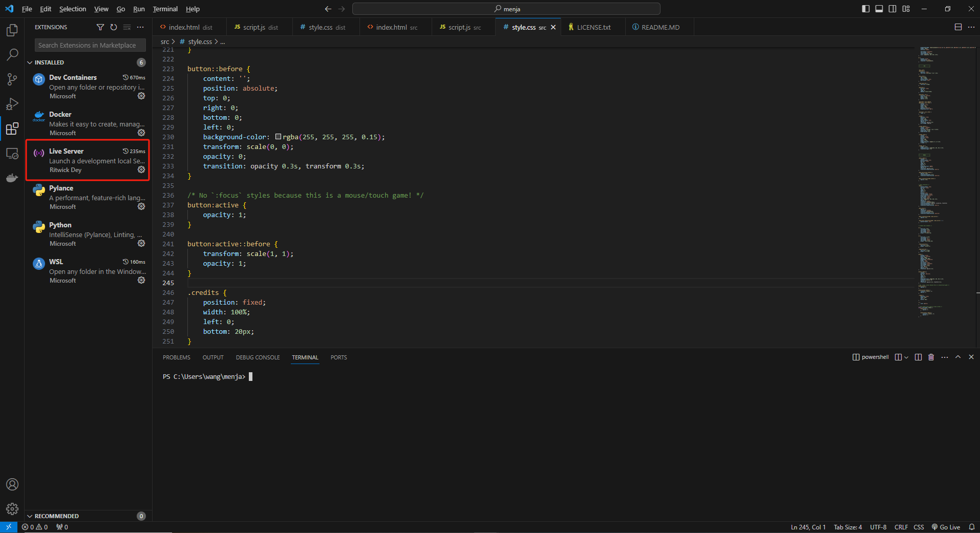Open the Accounts menu icon

tap(12, 484)
